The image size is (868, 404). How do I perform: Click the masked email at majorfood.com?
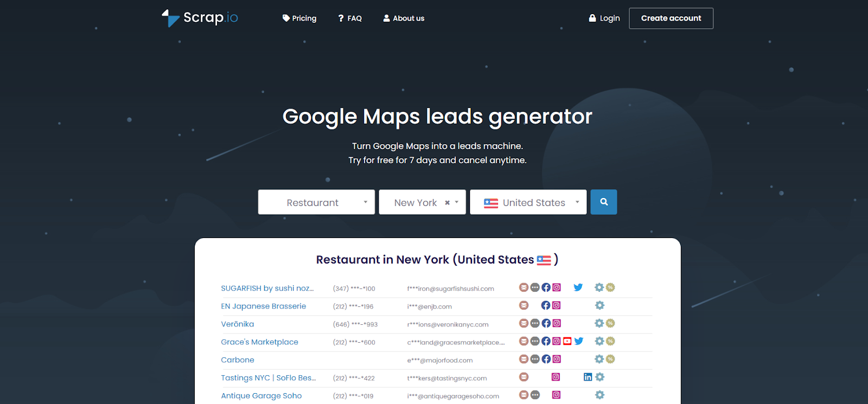point(440,360)
